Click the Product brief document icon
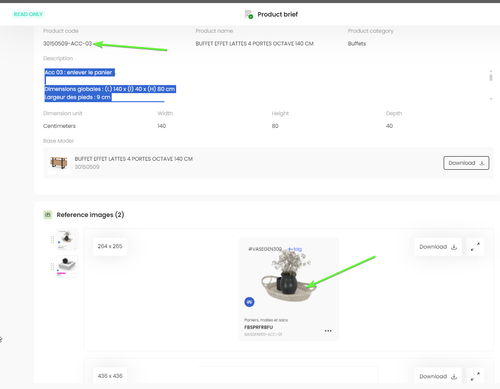 249,14
